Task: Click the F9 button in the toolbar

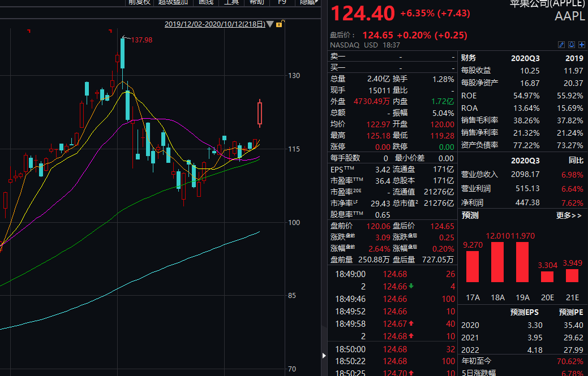Action: [x=282, y=2]
